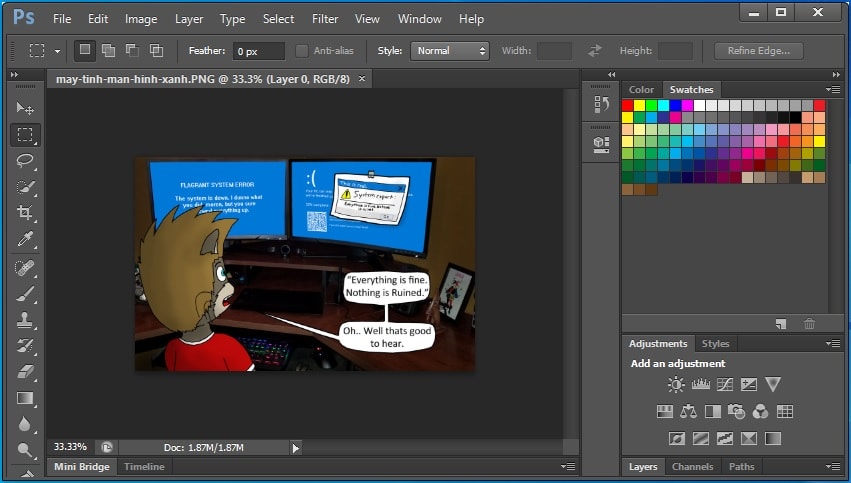Close the may-tinh-man-hinh-xanh.PNG document tab
Viewport: 851px width, 483px height.
pos(361,79)
